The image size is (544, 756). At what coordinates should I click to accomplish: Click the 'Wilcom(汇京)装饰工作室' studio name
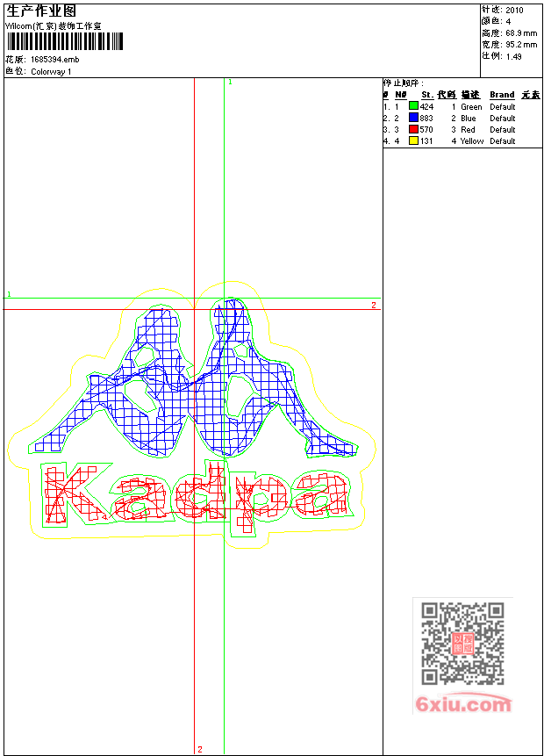(53, 26)
